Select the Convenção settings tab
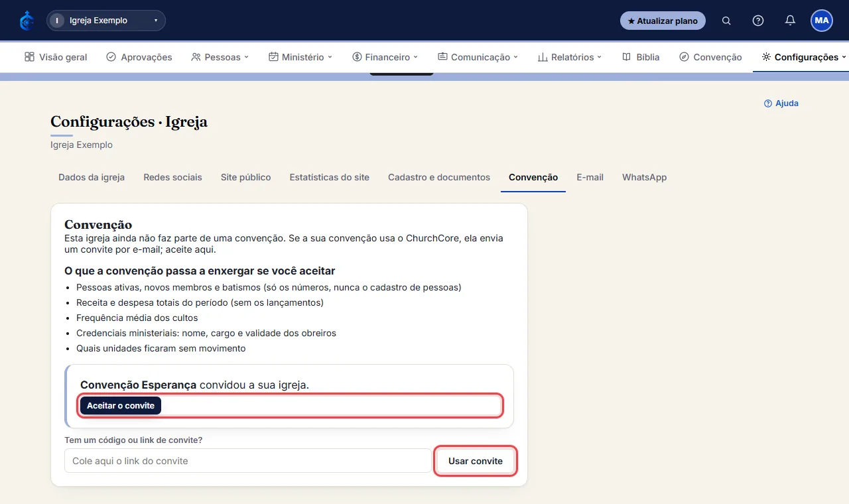Screen dimensions: 849x504 click(x=533, y=177)
